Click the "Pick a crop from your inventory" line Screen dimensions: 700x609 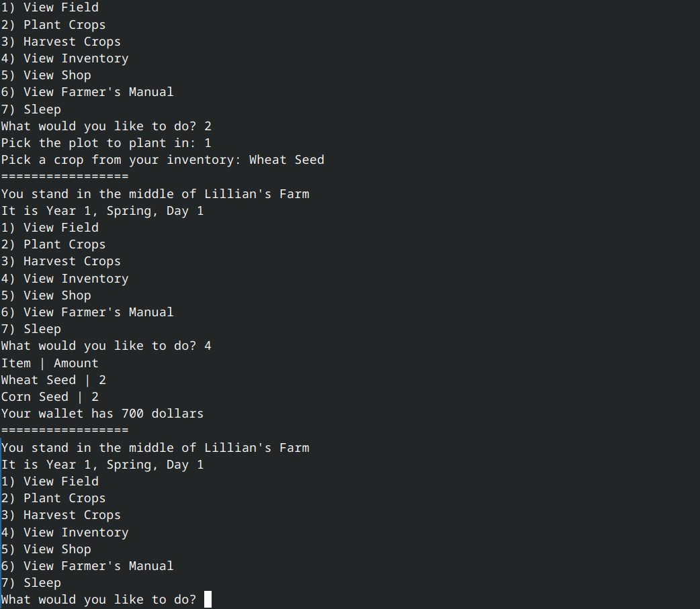(163, 160)
